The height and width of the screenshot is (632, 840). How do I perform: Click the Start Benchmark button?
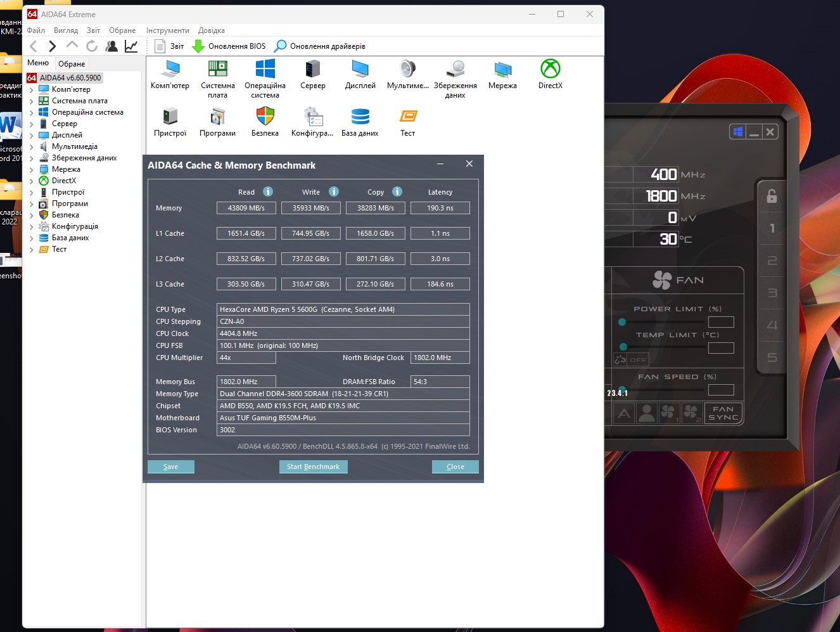pyautogui.click(x=313, y=467)
